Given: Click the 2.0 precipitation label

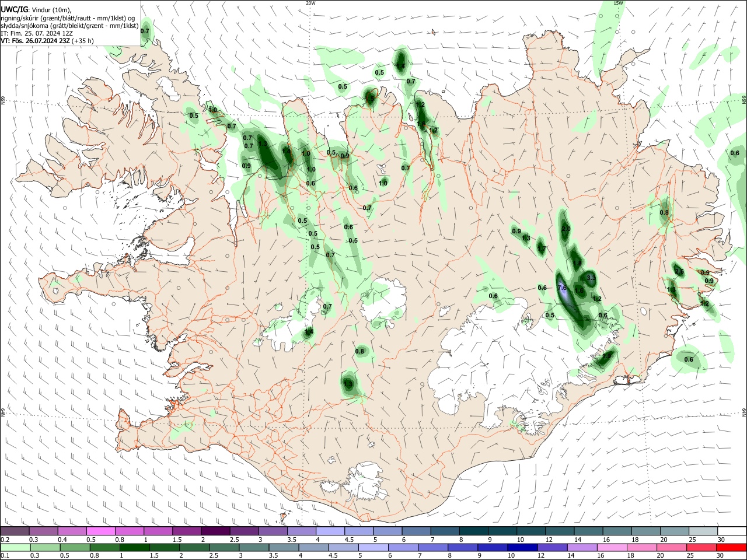Looking at the screenshot, I should click(566, 229).
